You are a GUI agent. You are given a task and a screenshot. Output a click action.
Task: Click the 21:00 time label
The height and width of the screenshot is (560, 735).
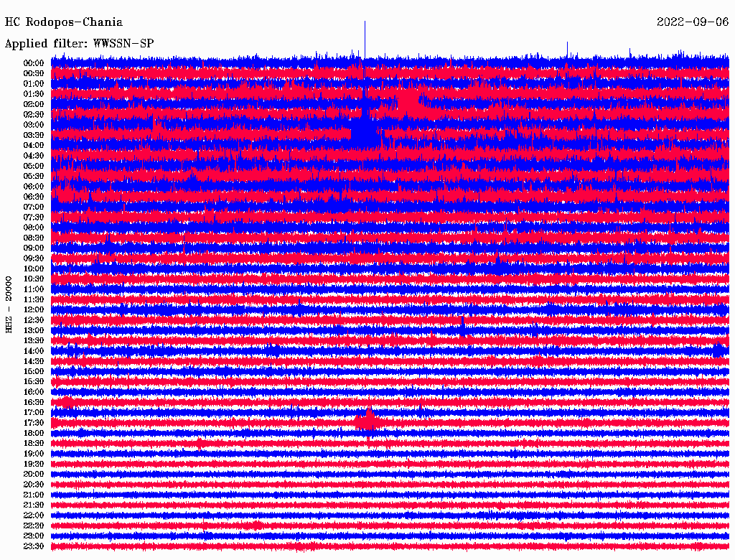(x=33, y=495)
